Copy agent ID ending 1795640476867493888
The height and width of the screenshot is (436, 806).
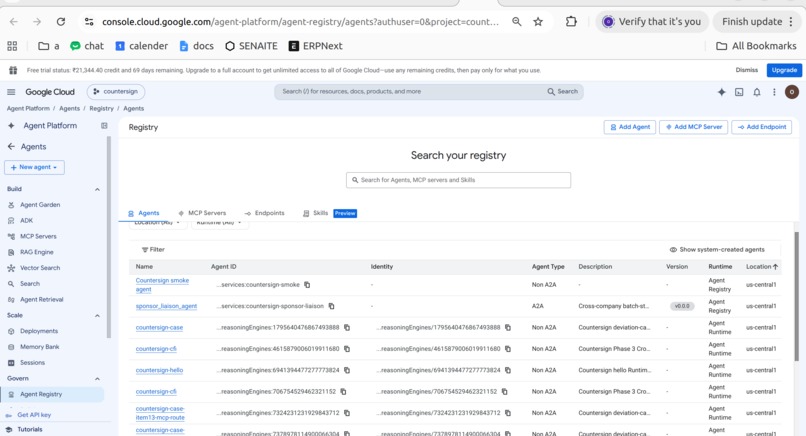[346, 327]
